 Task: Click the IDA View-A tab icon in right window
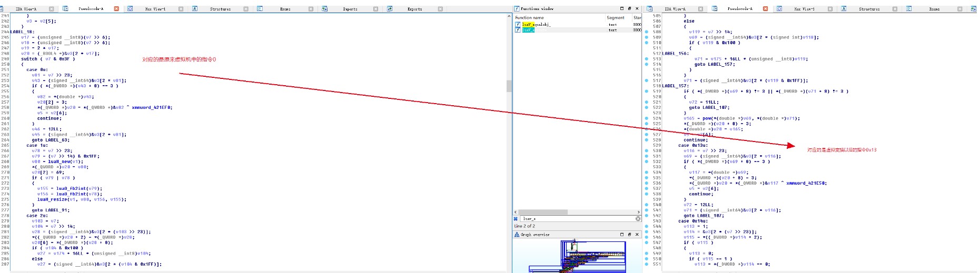click(x=650, y=9)
